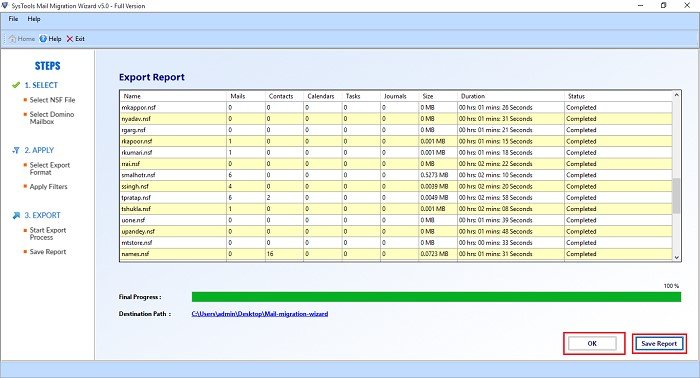The image size is (700, 378).
Task: Go to Save Report step in sidebar
Action: 48,252
